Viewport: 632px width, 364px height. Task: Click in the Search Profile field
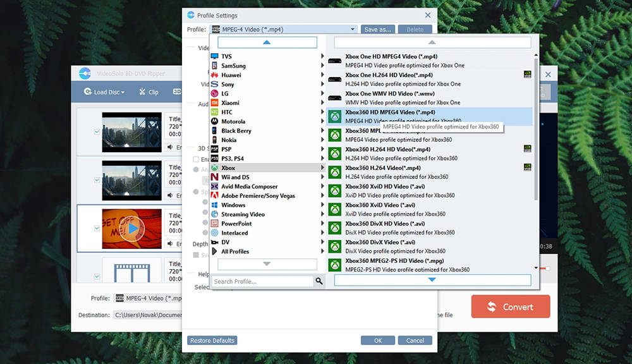tap(262, 281)
